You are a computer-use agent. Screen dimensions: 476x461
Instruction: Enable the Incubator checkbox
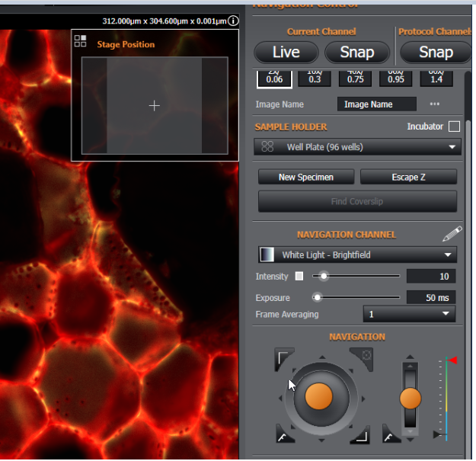(454, 126)
